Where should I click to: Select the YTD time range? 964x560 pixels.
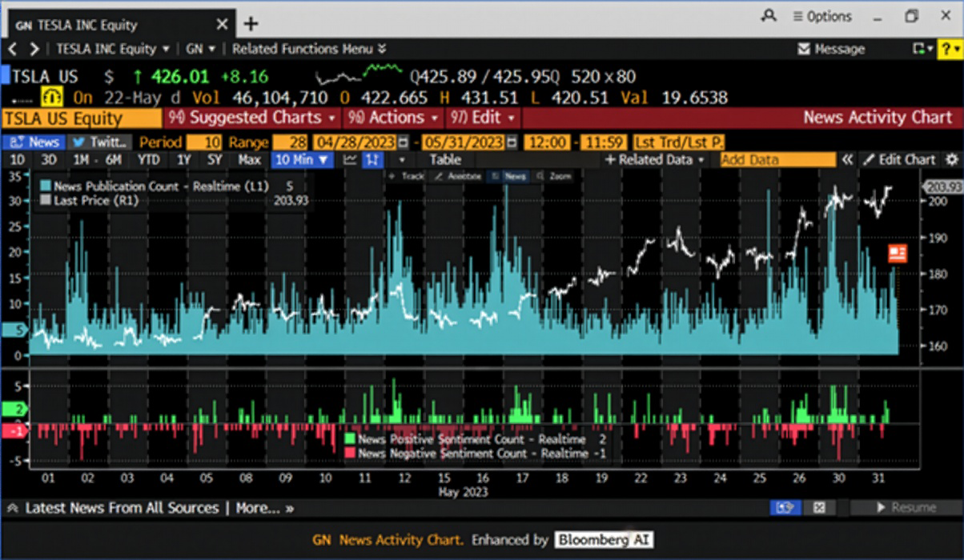click(148, 159)
